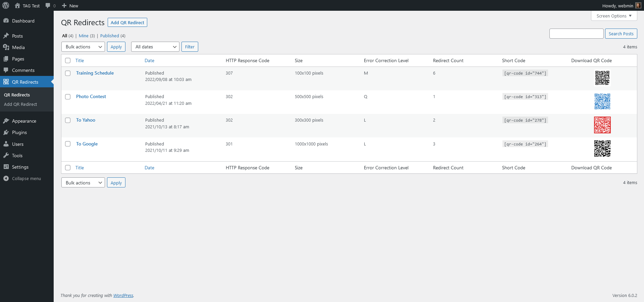The image size is (644, 302).
Task: Tick the To Google row checkbox
Action: [x=68, y=144]
